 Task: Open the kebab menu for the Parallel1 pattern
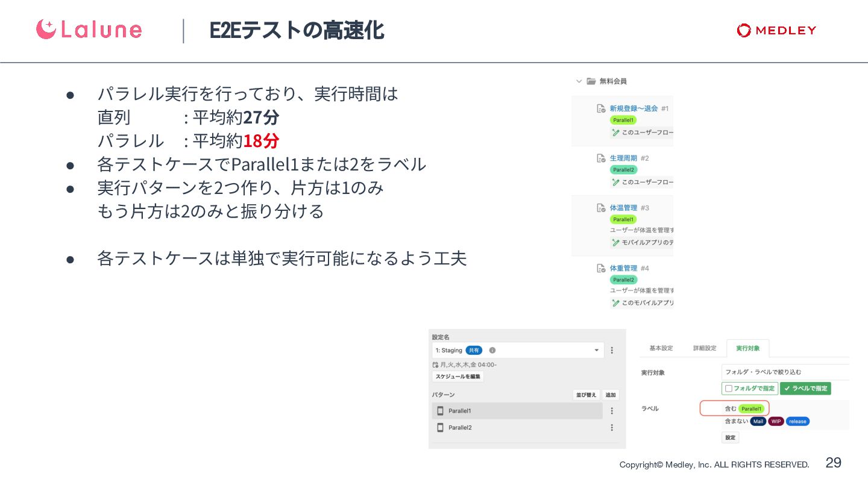click(612, 411)
